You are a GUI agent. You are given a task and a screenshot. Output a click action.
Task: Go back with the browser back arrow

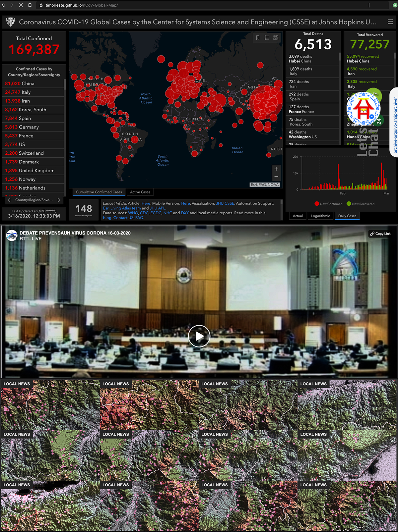pos(3,5)
